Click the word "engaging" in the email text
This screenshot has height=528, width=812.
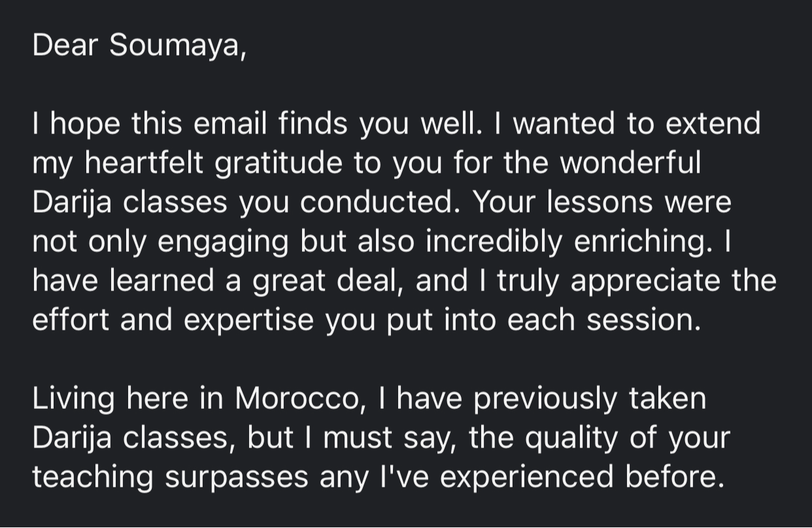pyautogui.click(x=224, y=241)
